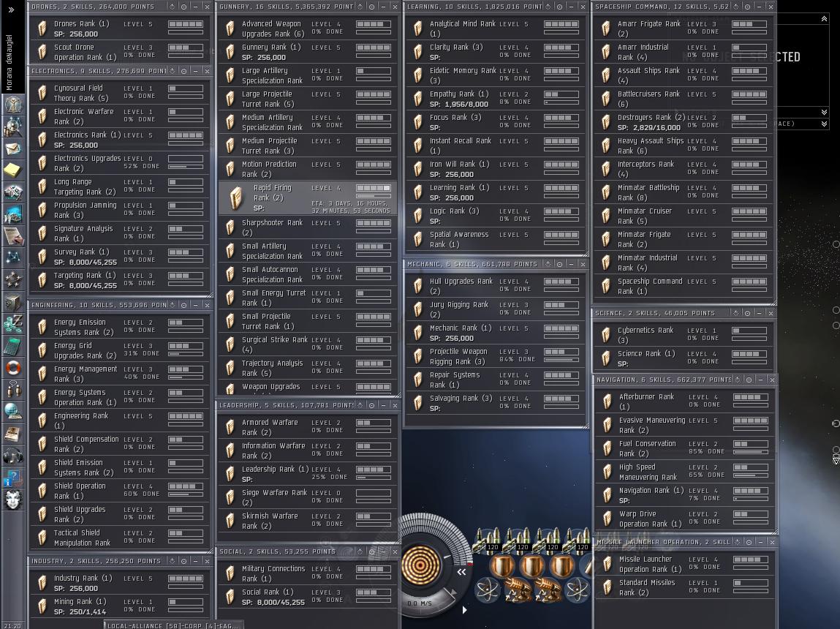
Task: Open the jukebox headphones icon
Action: coord(13,456)
